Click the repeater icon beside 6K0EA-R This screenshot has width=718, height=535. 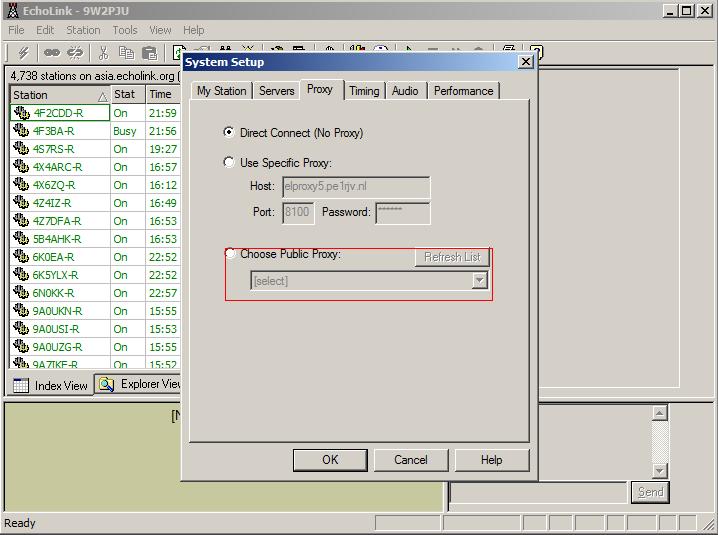pyautogui.click(x=21, y=257)
